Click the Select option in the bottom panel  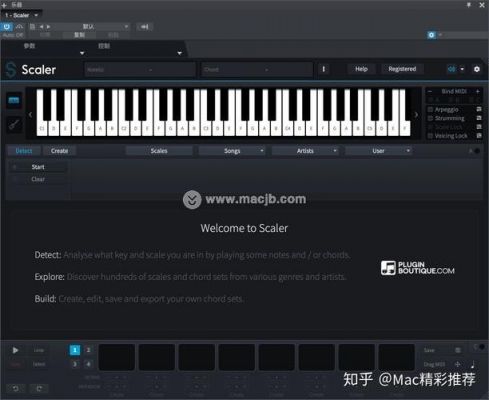point(39,364)
